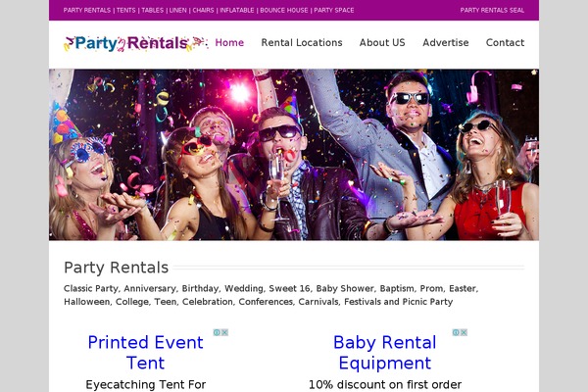Select the LINEN link

point(177,10)
